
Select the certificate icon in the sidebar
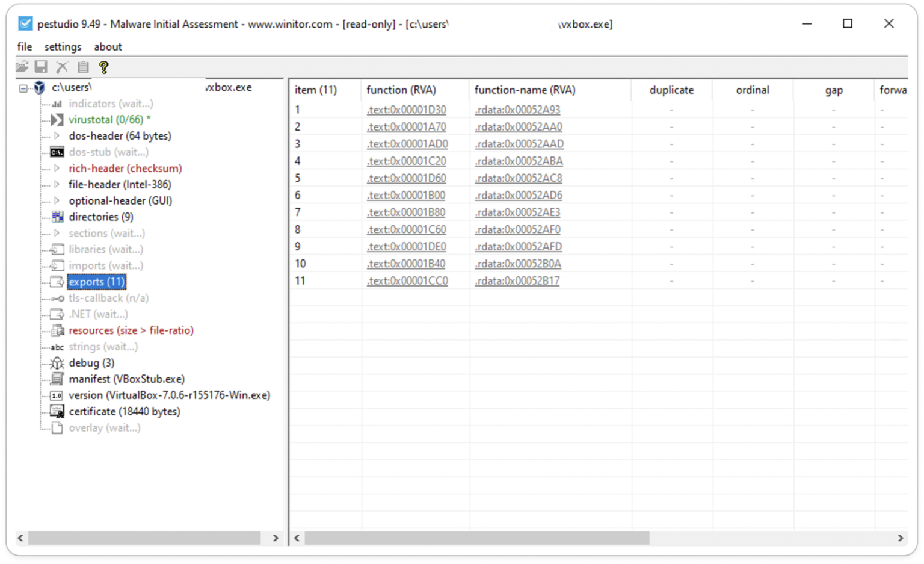pyautogui.click(x=56, y=411)
